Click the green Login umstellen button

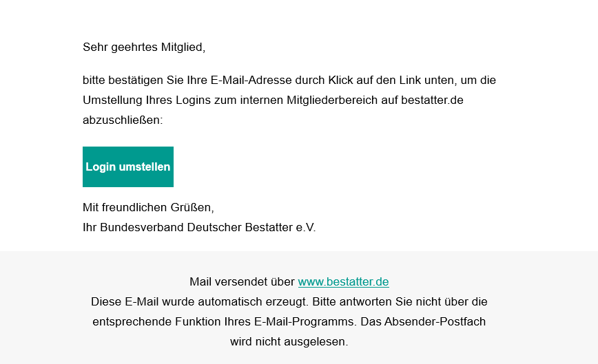128,167
